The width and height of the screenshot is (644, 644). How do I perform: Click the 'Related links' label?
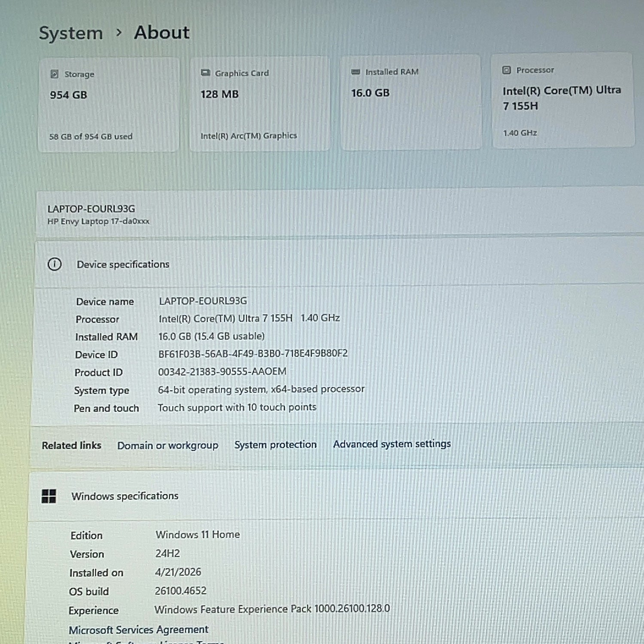tap(72, 446)
